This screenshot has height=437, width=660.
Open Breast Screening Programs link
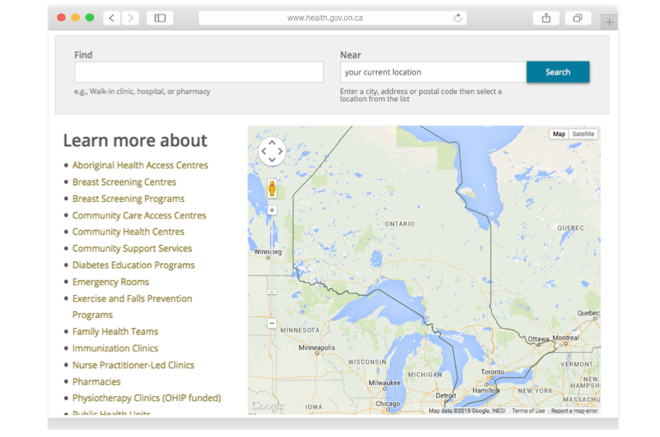(x=128, y=198)
